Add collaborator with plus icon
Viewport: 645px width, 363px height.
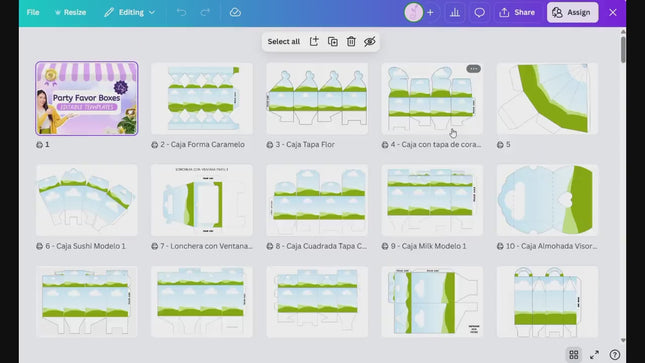[x=430, y=12]
